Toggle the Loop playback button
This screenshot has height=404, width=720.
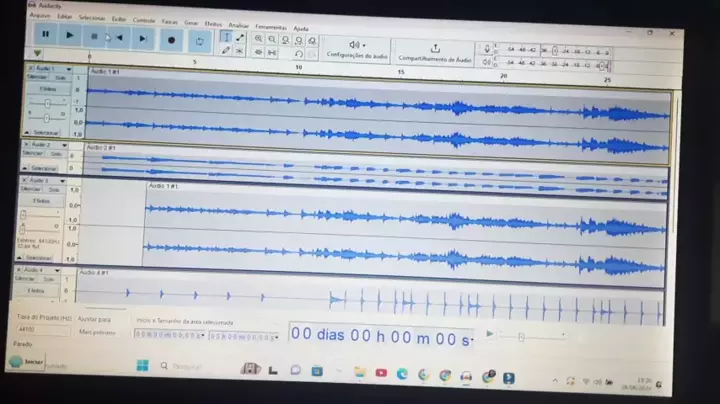[199, 41]
